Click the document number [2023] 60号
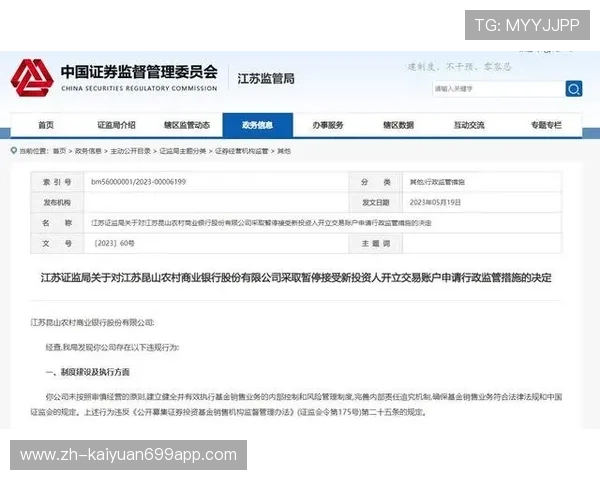Image resolution: width=600 pixels, height=480 pixels. click(114, 243)
